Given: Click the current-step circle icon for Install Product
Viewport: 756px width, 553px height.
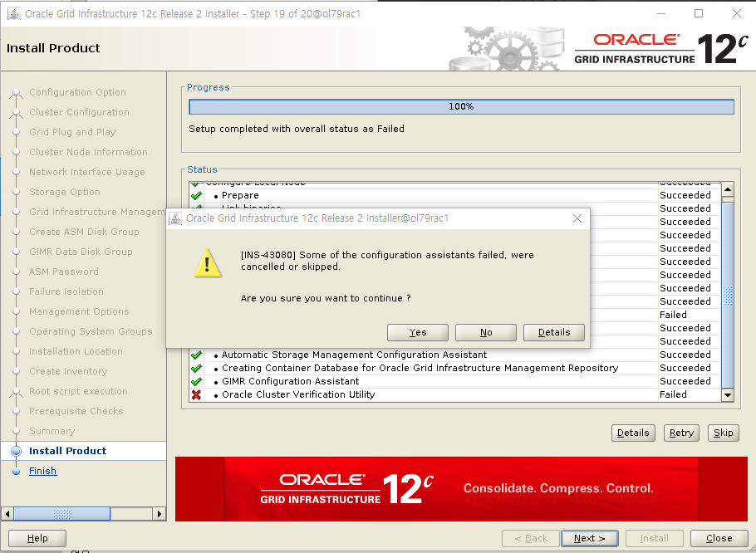Looking at the screenshot, I should point(17,452).
